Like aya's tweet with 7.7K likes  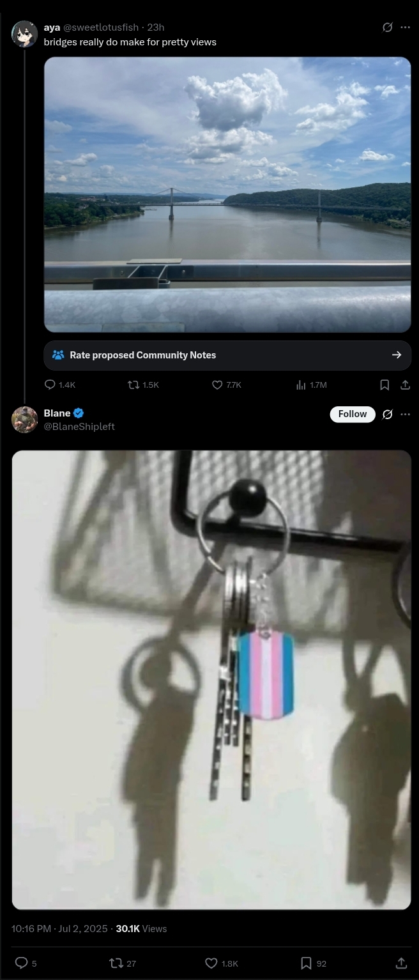tap(217, 385)
